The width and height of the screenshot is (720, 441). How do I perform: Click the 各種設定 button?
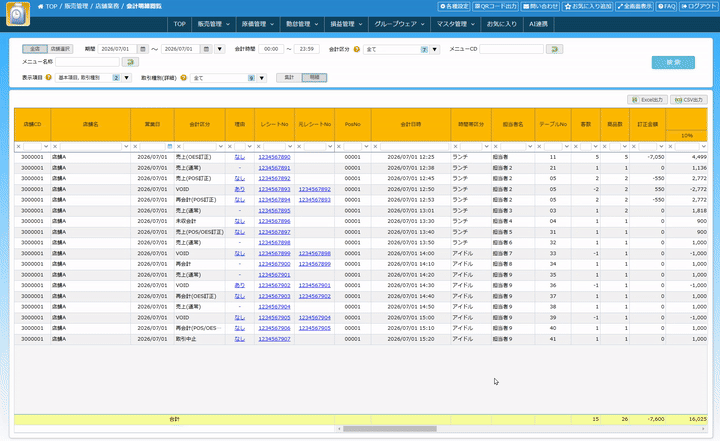454,6
